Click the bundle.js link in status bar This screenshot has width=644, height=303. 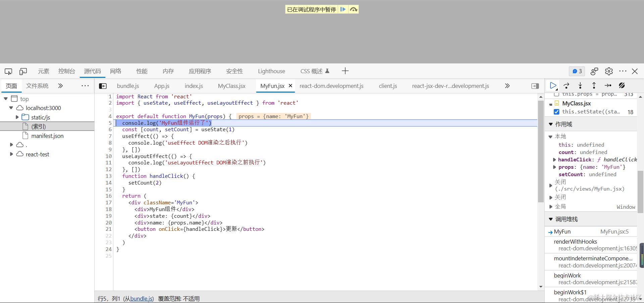pyautogui.click(x=141, y=298)
